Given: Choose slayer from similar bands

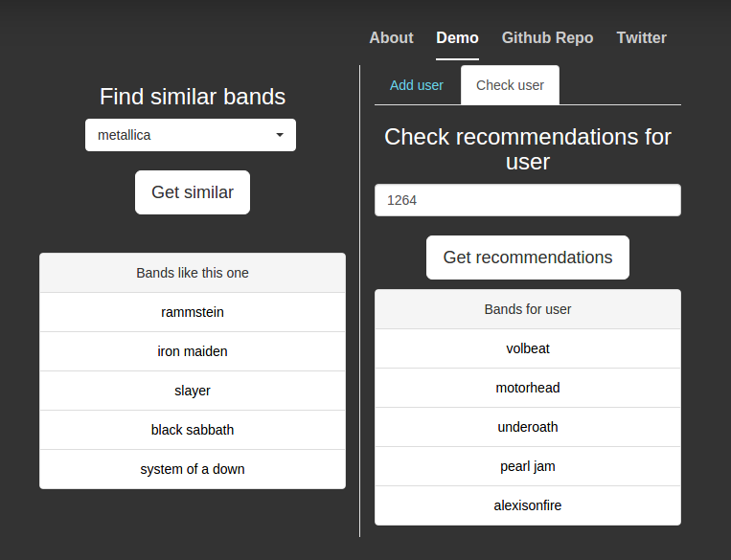Looking at the screenshot, I should (x=193, y=391).
